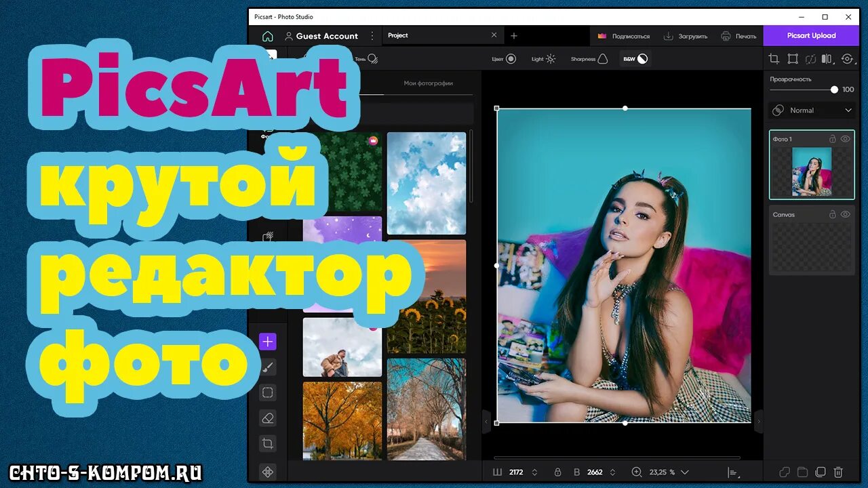Open the three-dot menu beside Guest Account

pos(372,36)
